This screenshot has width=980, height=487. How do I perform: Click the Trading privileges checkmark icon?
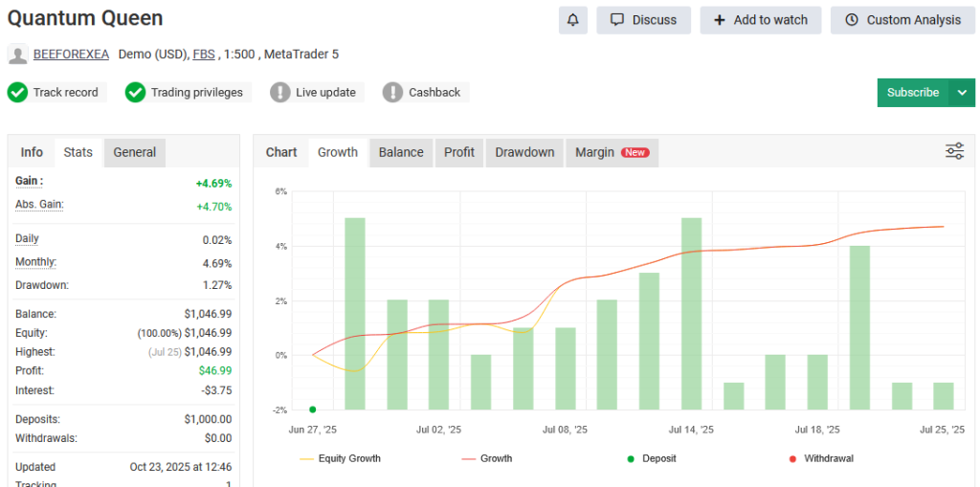point(135,93)
